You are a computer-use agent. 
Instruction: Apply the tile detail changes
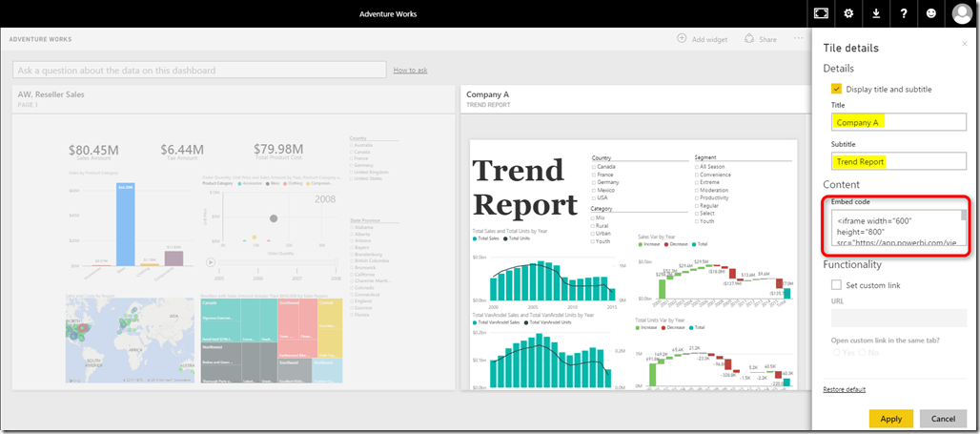[891, 419]
